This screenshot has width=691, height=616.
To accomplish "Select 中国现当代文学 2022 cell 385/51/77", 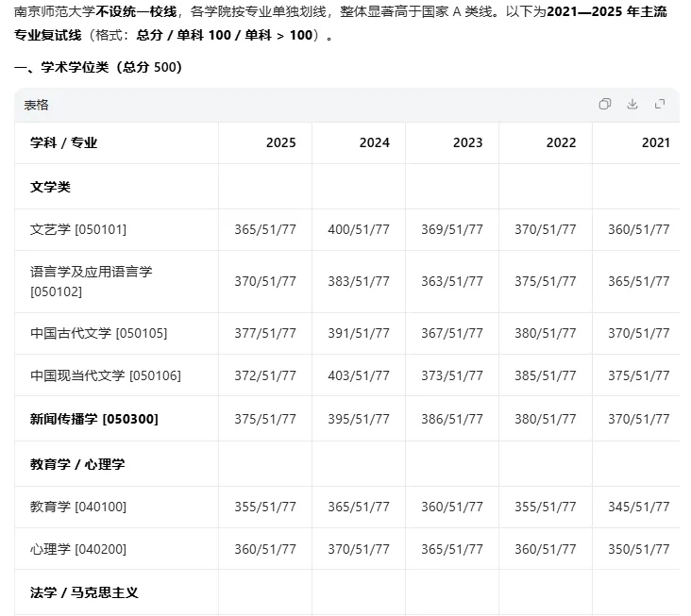I will coord(546,375).
